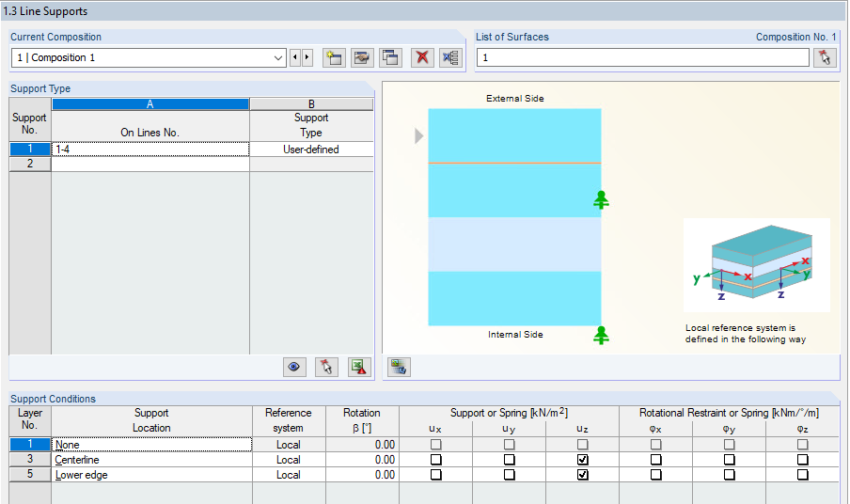Image resolution: width=850 pixels, height=504 pixels.
Task: Open the 'Lower edge' support location cell
Action: [151, 475]
